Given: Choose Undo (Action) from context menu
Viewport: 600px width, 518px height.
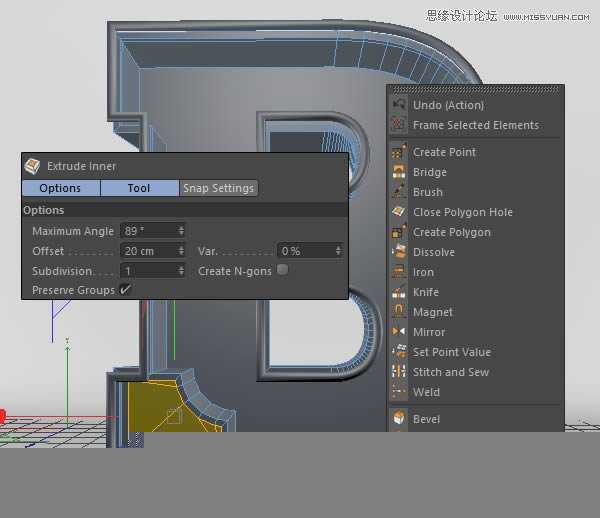Looking at the screenshot, I should point(448,105).
